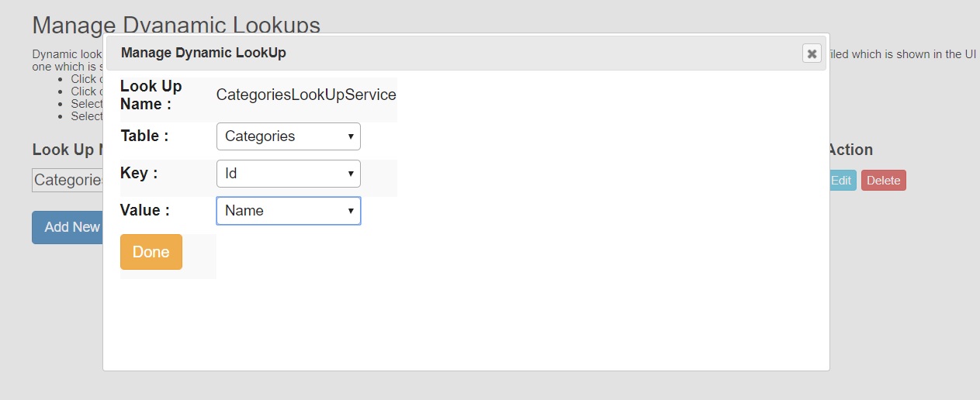Click the blue Edit button
Screen dimensions: 980x400
(x=842, y=181)
